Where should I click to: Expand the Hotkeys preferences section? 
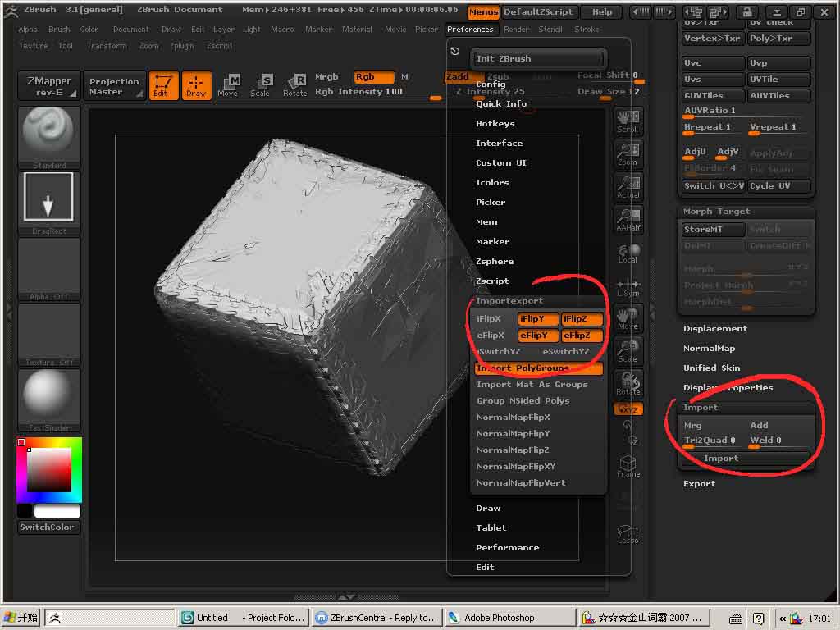pos(495,124)
